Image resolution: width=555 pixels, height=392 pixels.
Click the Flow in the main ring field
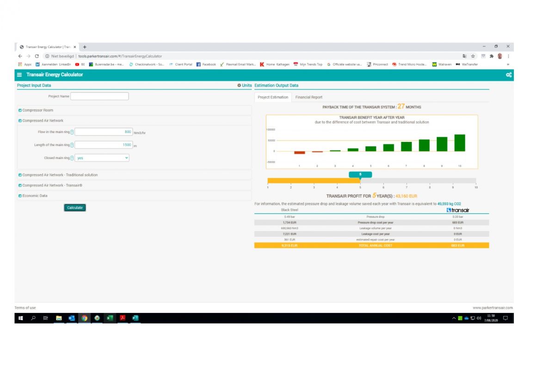(x=104, y=132)
